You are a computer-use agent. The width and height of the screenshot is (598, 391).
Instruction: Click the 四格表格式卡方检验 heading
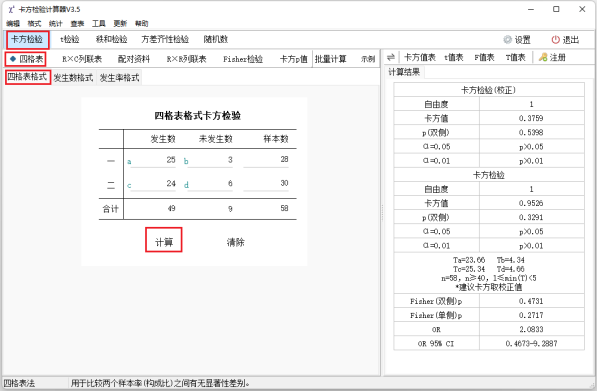tap(198, 116)
